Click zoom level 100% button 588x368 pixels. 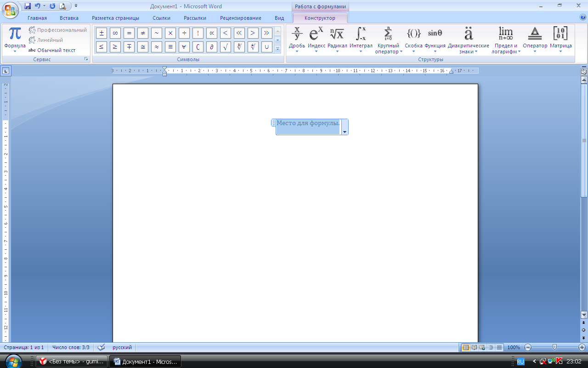[x=514, y=347]
